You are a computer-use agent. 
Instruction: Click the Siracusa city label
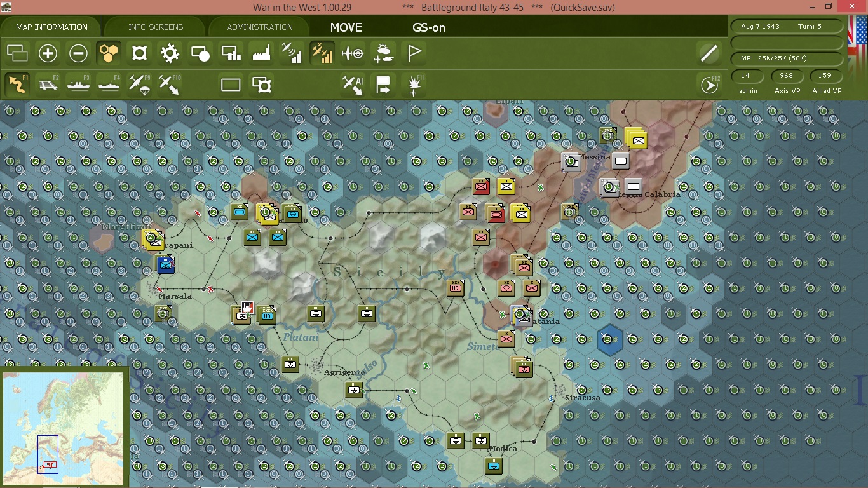(x=583, y=398)
